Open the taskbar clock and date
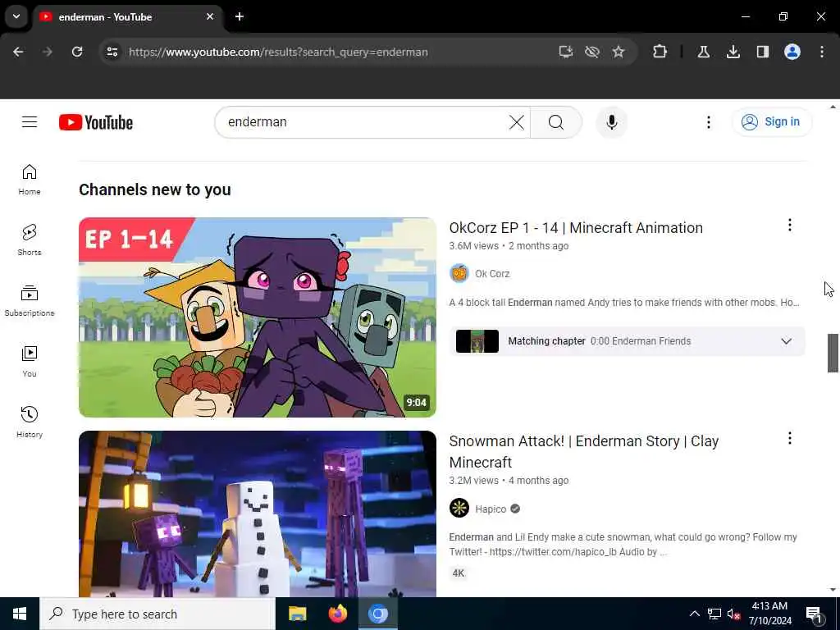Image resolution: width=840 pixels, height=630 pixels. coord(769,614)
